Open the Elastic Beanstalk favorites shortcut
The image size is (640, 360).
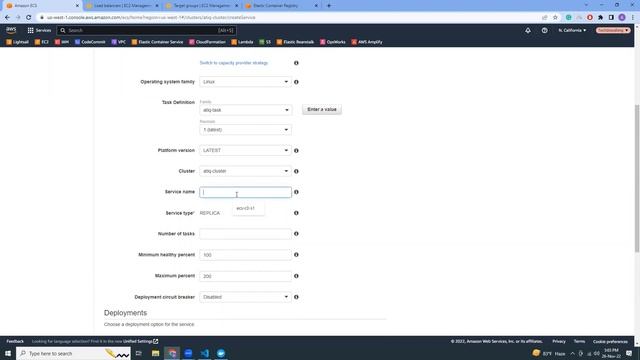(x=296, y=42)
